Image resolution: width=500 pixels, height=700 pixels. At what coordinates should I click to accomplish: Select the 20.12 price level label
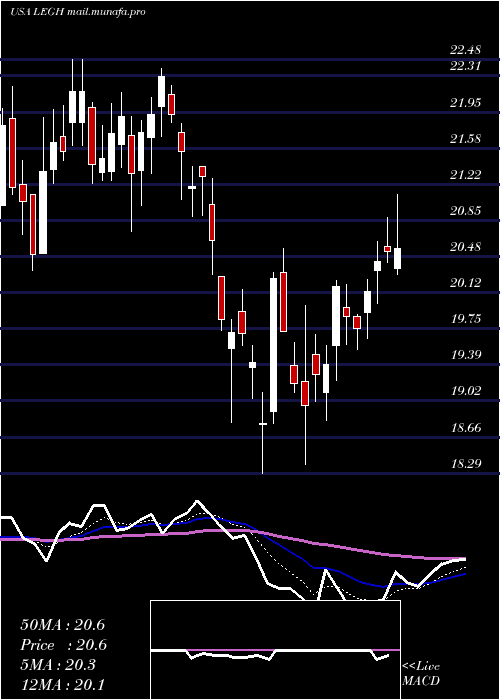click(x=465, y=283)
